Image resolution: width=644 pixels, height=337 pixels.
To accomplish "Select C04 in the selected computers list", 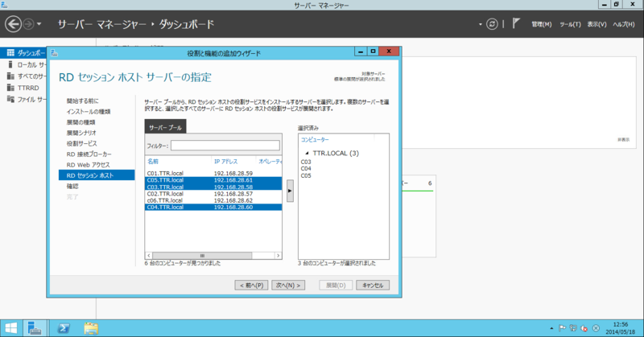I will (x=306, y=169).
